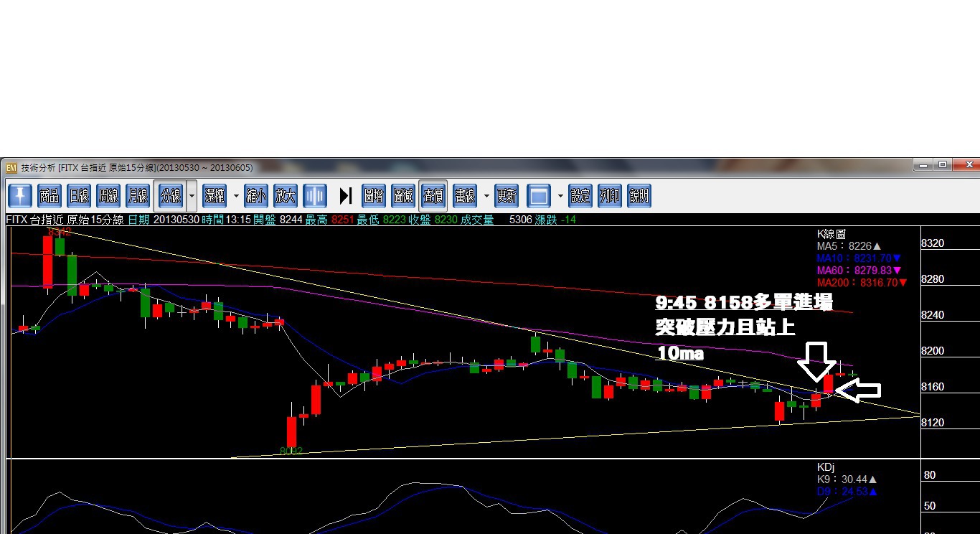The height and width of the screenshot is (534, 980).
Task: Click 列印 to print chart
Action: (610, 195)
